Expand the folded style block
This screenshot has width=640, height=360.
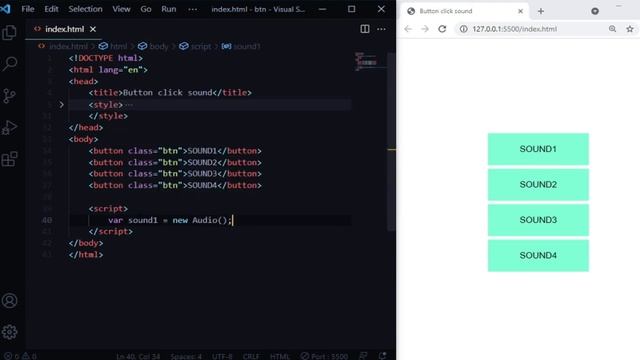click(x=61, y=104)
